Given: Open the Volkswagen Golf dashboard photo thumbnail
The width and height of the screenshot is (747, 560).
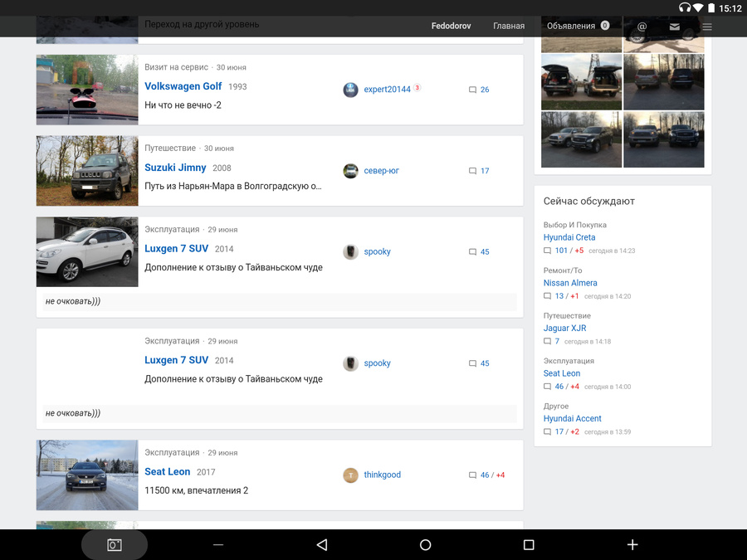Looking at the screenshot, I should pos(87,90).
